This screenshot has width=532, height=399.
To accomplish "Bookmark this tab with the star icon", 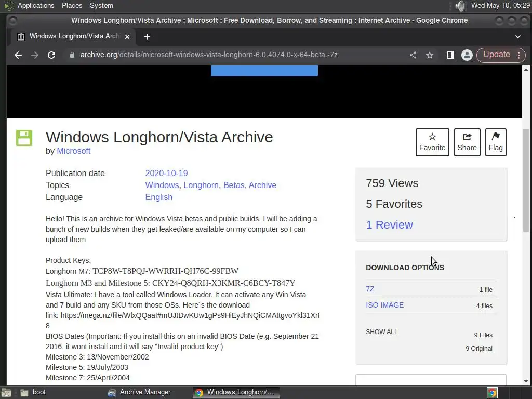I will pyautogui.click(x=430, y=55).
